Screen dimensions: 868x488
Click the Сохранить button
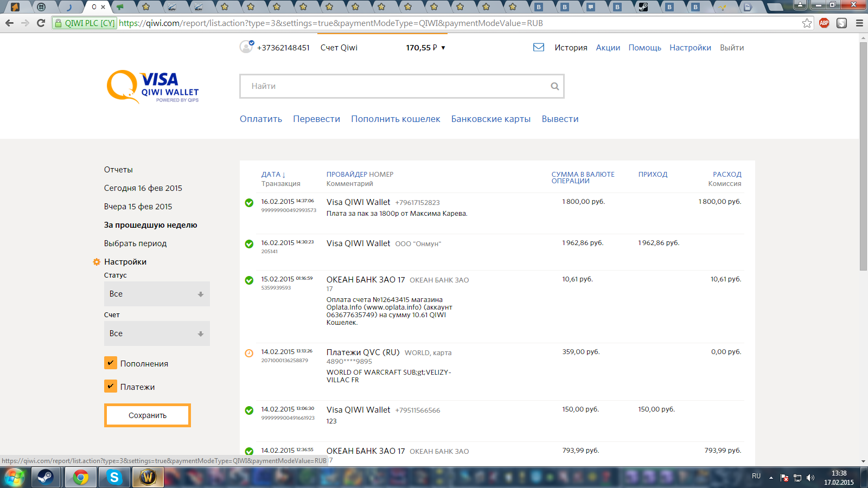pyautogui.click(x=147, y=415)
